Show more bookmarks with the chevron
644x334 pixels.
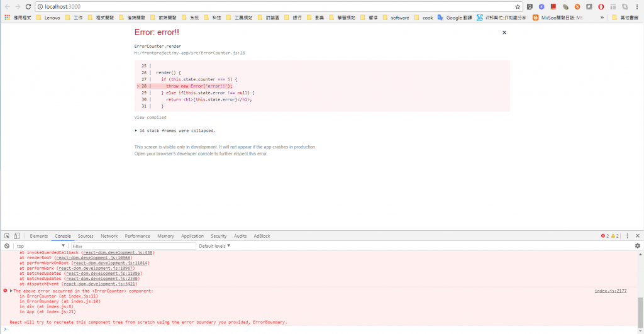click(602, 18)
